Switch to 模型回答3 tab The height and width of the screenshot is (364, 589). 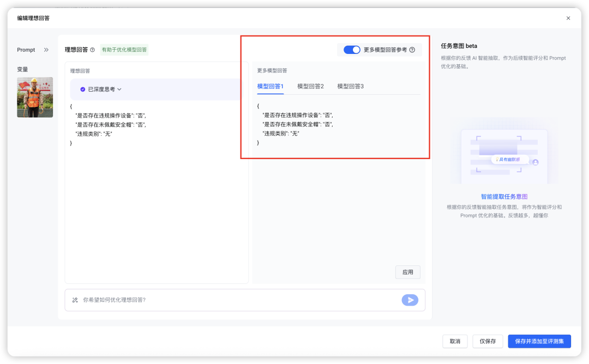pyautogui.click(x=351, y=86)
